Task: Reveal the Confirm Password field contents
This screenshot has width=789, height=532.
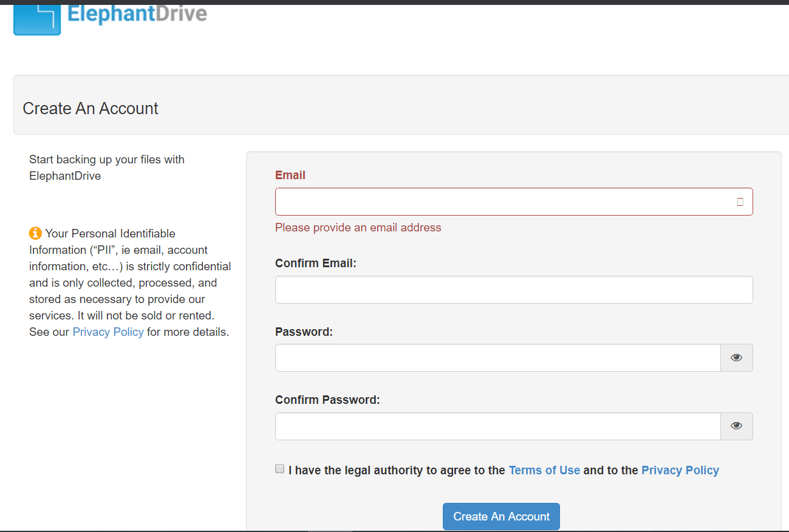Action: pos(736,426)
